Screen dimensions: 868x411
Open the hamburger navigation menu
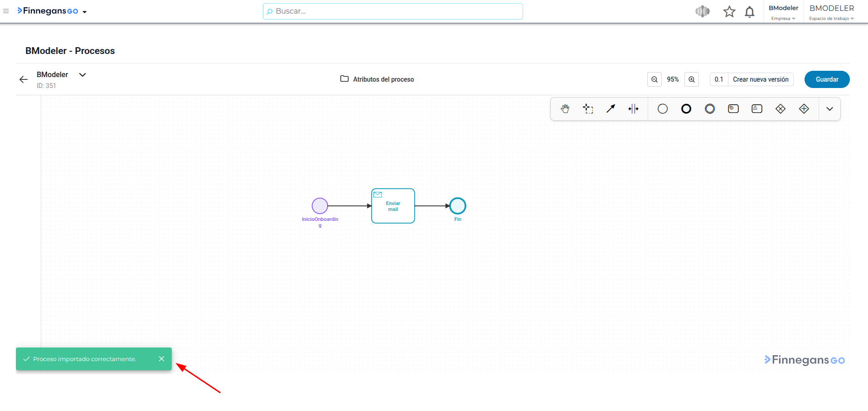pos(6,11)
